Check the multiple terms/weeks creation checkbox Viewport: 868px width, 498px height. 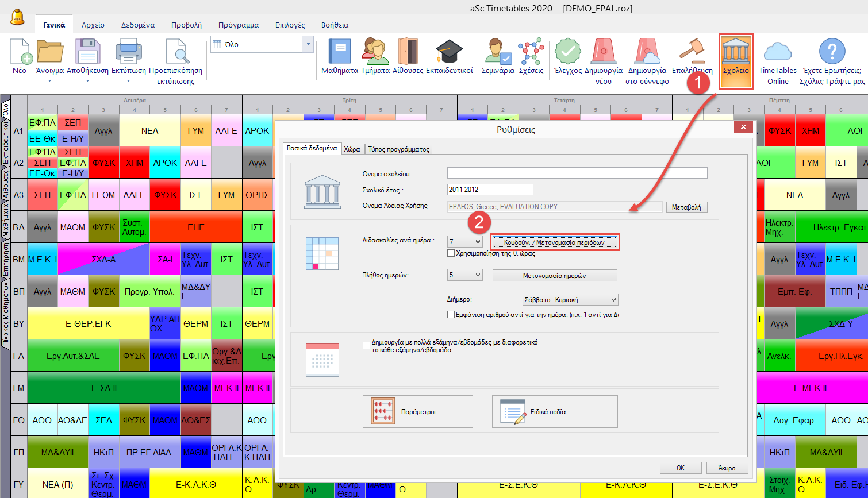pyautogui.click(x=367, y=346)
